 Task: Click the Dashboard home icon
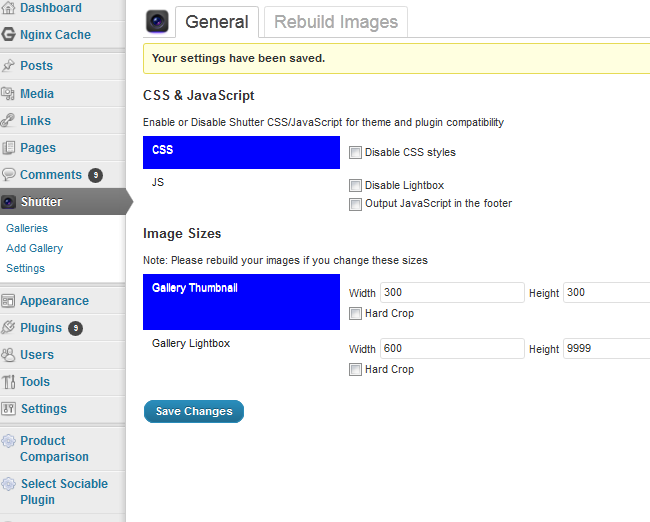click(8, 8)
